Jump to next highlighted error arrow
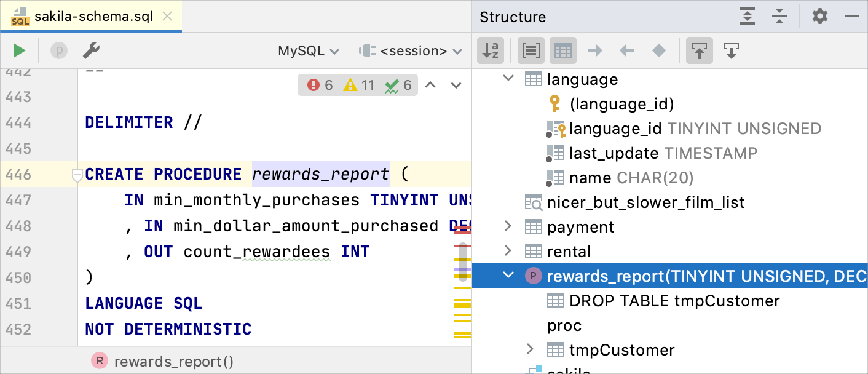 (x=456, y=86)
